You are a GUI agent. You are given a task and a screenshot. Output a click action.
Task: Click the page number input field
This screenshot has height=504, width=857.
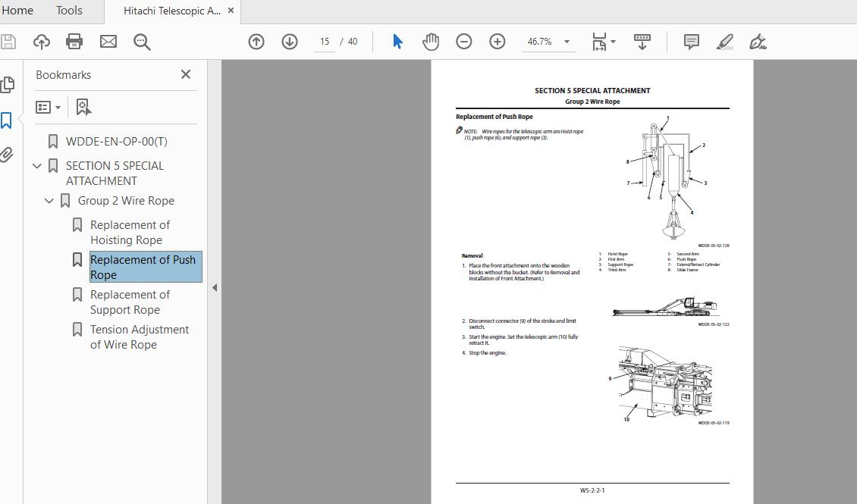325,42
